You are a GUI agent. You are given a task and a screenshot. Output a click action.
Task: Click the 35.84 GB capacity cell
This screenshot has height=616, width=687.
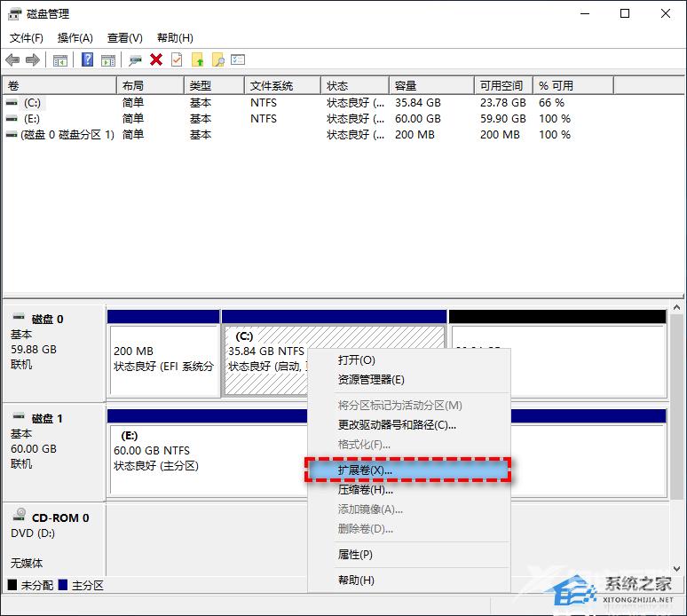click(418, 103)
